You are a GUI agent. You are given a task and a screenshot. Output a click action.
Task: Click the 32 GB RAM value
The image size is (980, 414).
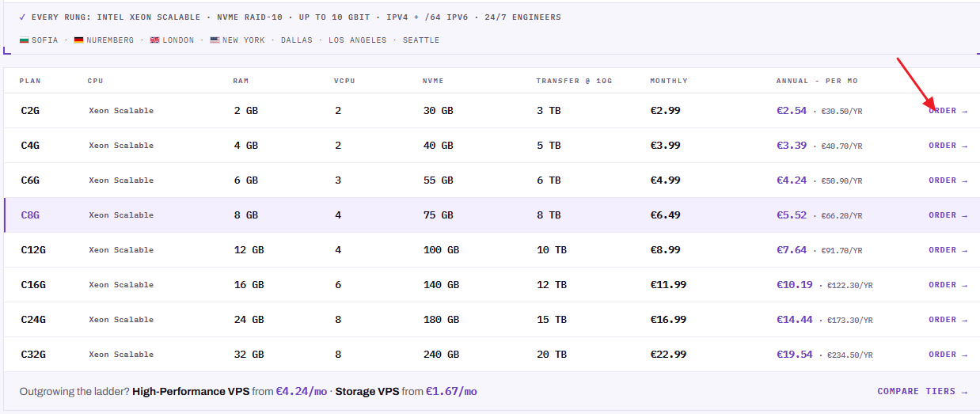[249, 355]
